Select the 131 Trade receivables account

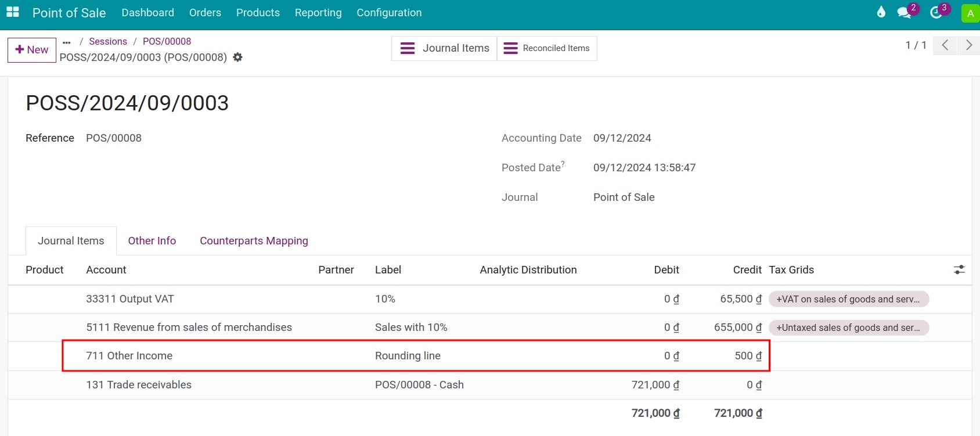coord(139,385)
